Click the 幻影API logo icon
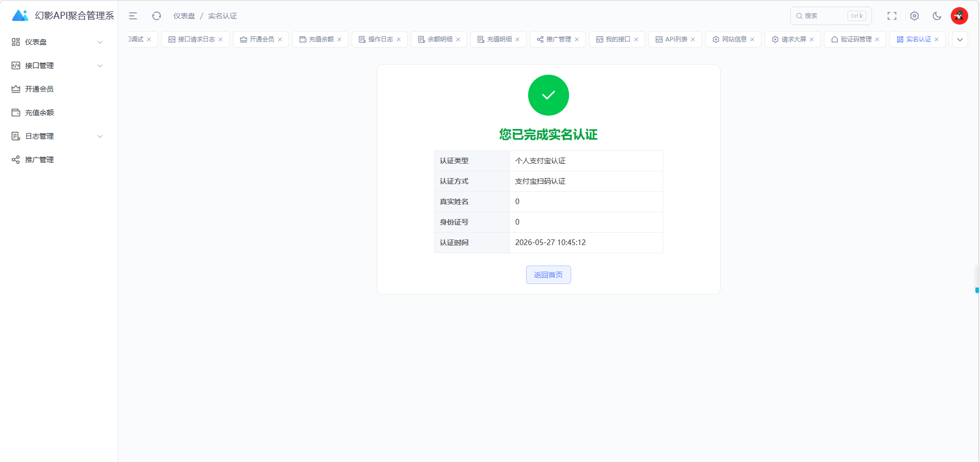The image size is (980, 462). coord(20,15)
